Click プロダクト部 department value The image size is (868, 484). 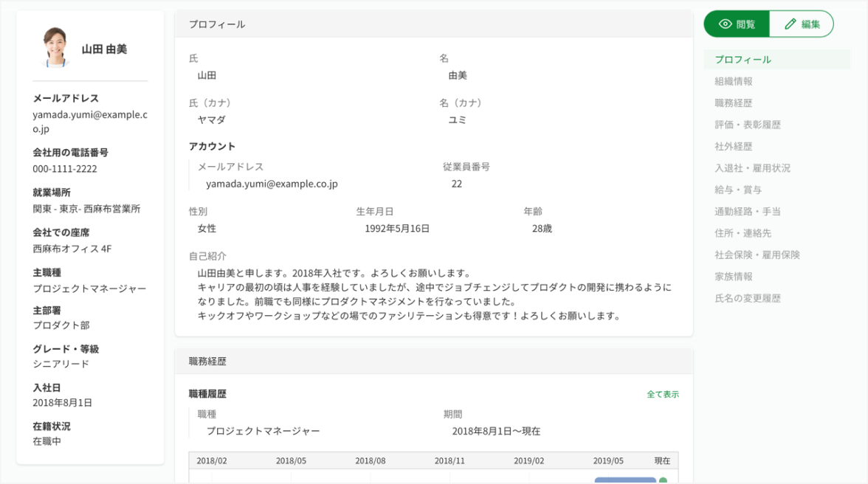(x=61, y=325)
